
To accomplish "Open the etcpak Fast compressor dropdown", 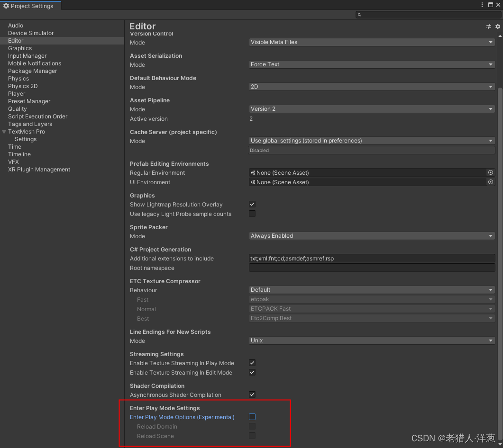I will (372, 299).
